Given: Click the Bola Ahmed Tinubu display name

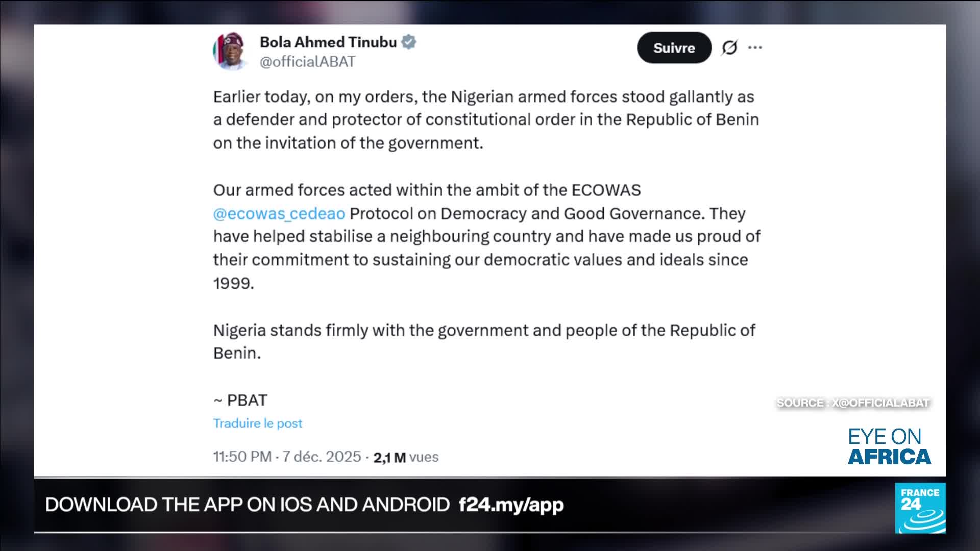Looking at the screenshot, I should pos(328,42).
